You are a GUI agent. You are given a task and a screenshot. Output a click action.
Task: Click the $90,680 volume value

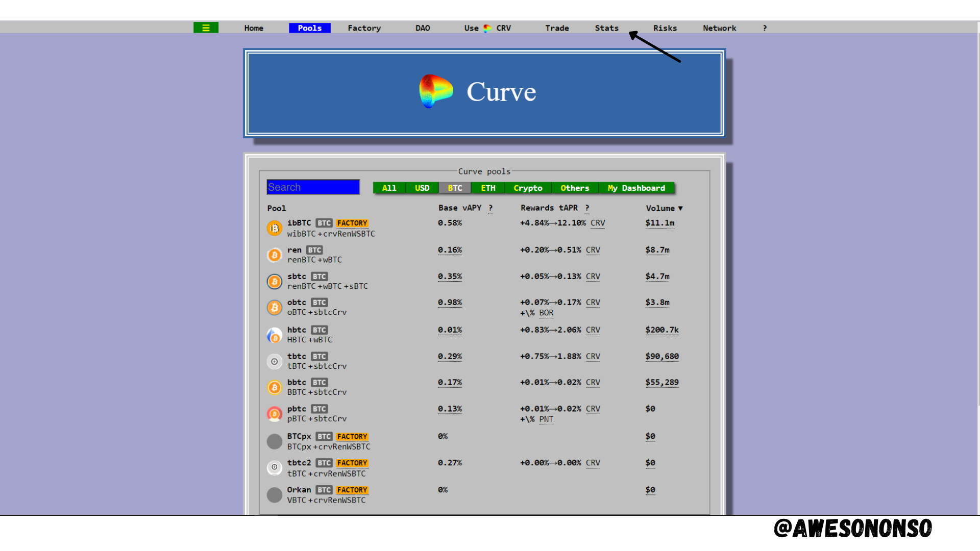(x=662, y=357)
